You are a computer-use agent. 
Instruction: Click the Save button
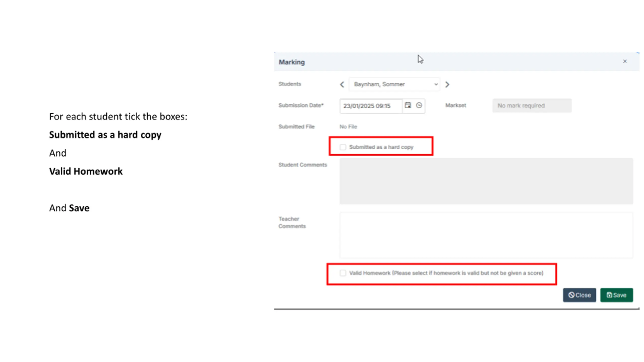coord(617,295)
